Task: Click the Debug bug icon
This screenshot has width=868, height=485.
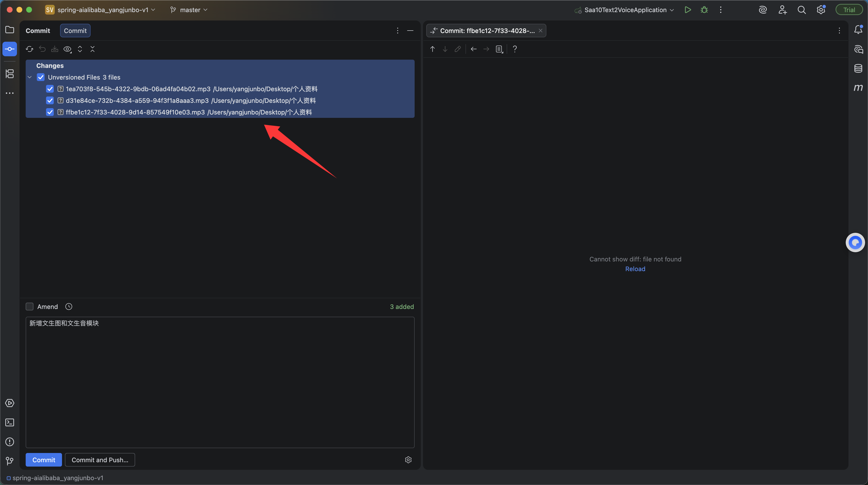Action: pyautogui.click(x=704, y=10)
